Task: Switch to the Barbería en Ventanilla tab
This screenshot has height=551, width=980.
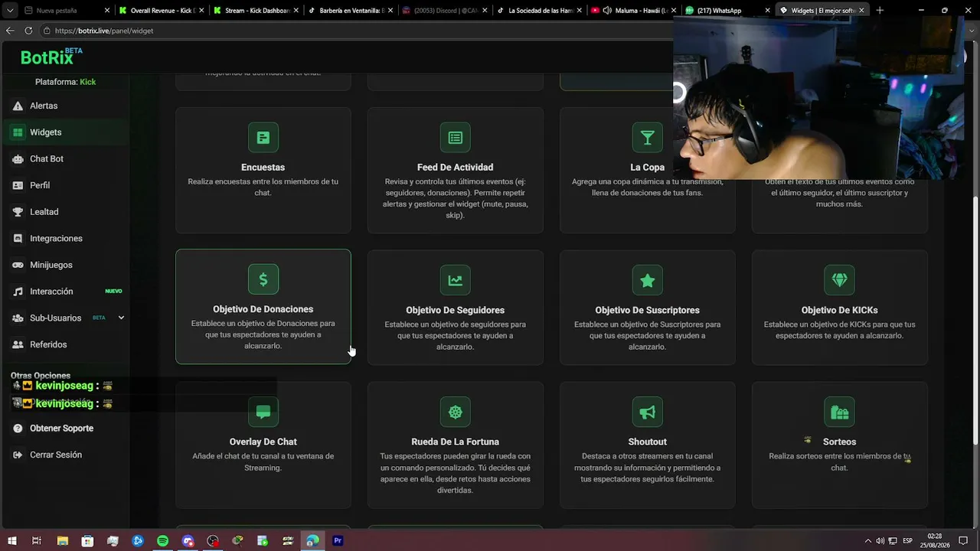Action: click(349, 11)
